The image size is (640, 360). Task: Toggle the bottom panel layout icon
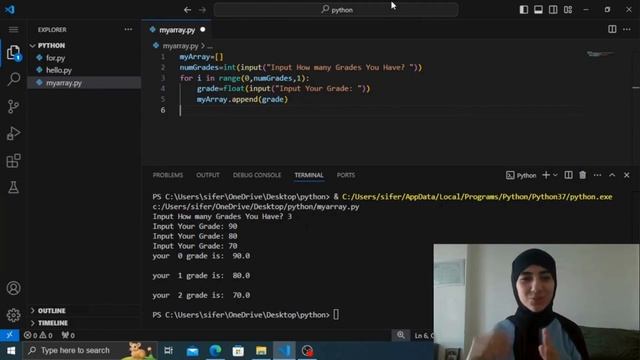(x=538, y=10)
